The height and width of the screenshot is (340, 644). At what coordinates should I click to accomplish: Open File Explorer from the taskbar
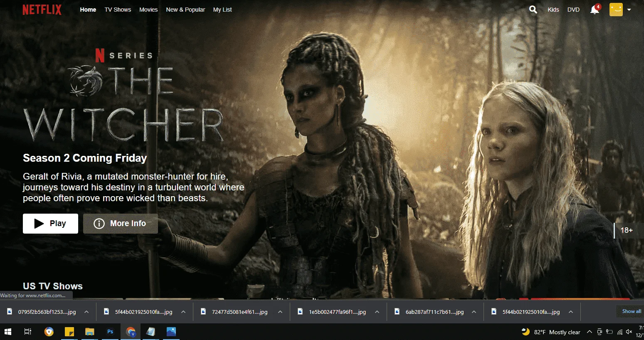pyautogui.click(x=90, y=332)
